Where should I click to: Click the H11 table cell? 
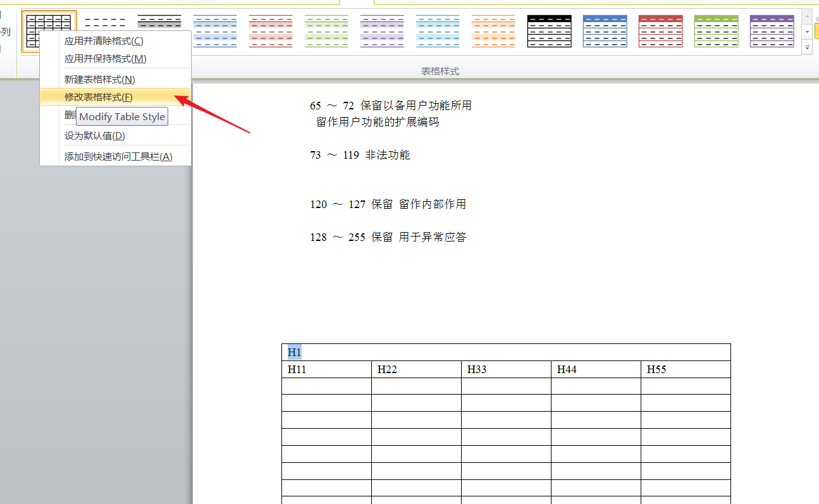[326, 369]
